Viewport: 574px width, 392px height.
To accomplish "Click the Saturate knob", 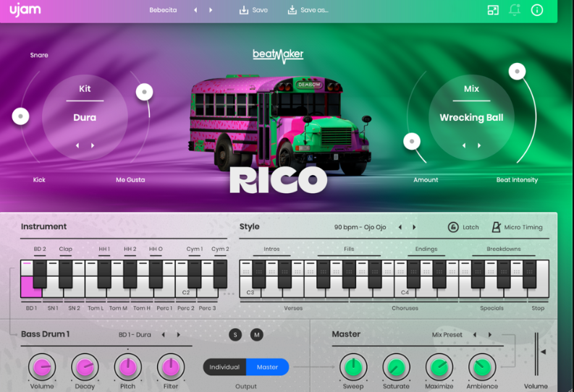I will [x=396, y=367].
